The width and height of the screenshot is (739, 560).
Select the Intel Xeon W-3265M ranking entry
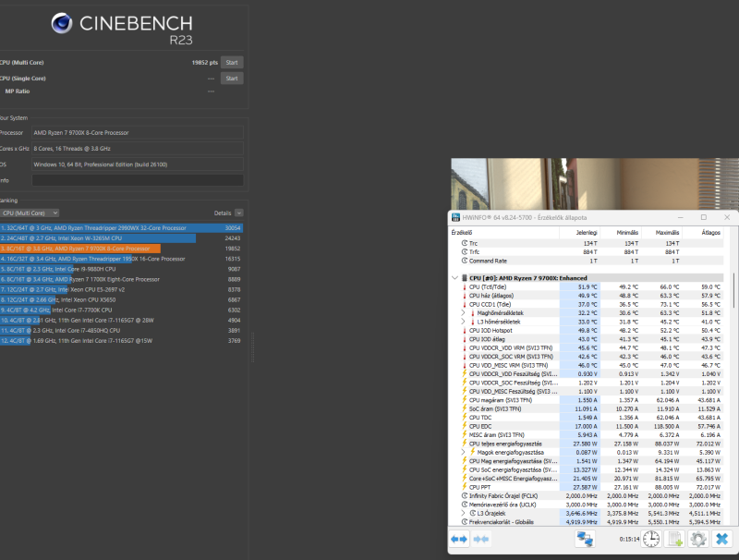122,238
